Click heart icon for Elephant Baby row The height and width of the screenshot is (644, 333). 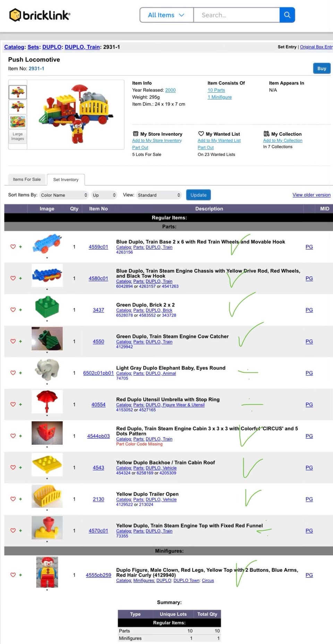pos(13,373)
